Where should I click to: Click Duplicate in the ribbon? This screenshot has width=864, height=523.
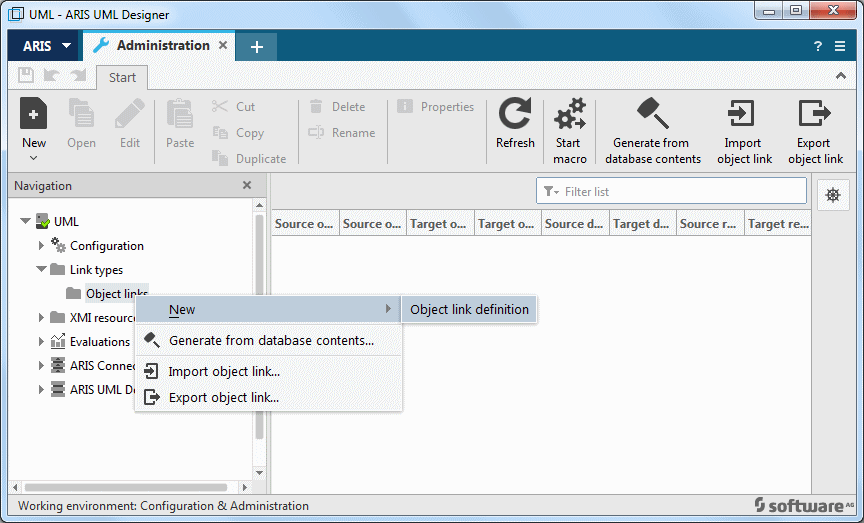(x=249, y=159)
